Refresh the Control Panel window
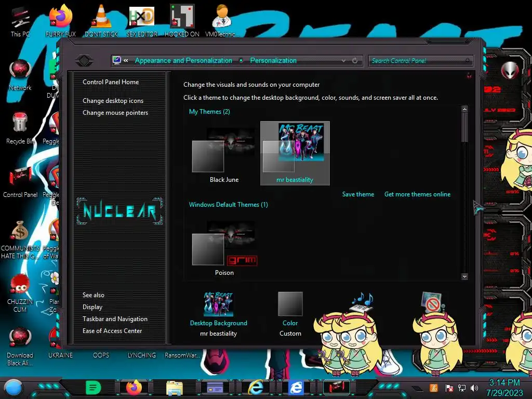The width and height of the screenshot is (532, 399). pyautogui.click(x=355, y=60)
